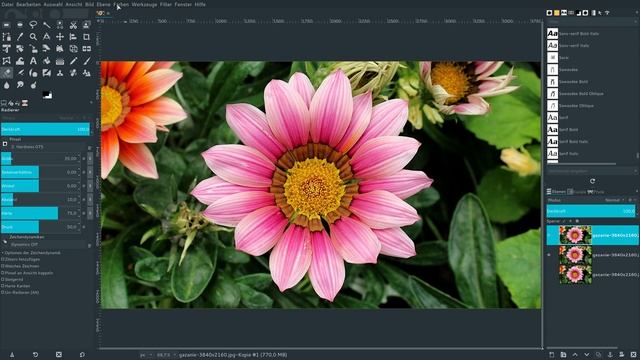Enable the Un-Radieren (Alt) checkbox

[2, 293]
